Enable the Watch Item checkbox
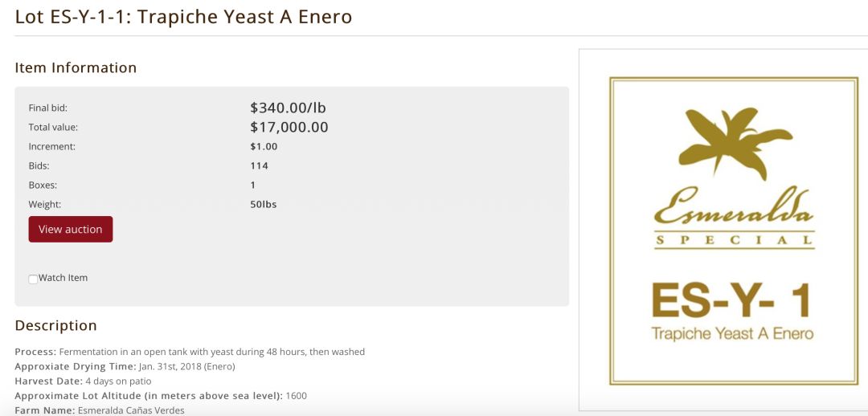 click(33, 279)
